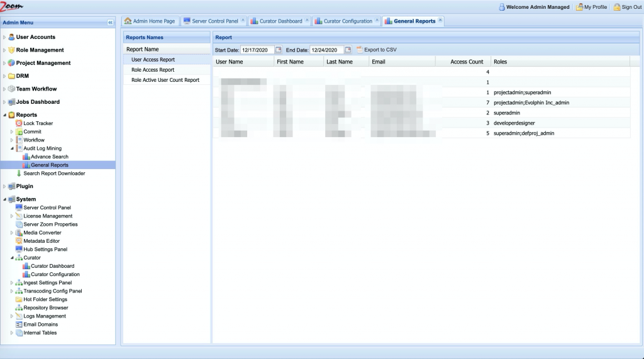Select the Role Access Report
The width and height of the screenshot is (644, 359).
click(x=167, y=70)
